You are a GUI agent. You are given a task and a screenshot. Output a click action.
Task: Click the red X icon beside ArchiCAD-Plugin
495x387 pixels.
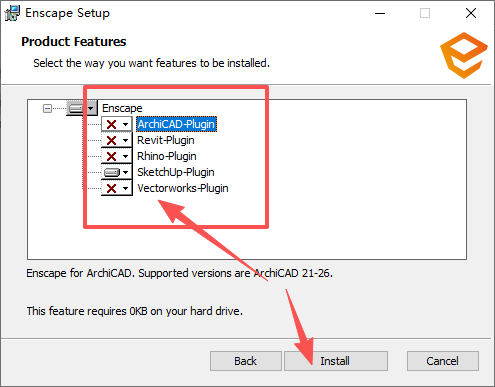(111, 124)
